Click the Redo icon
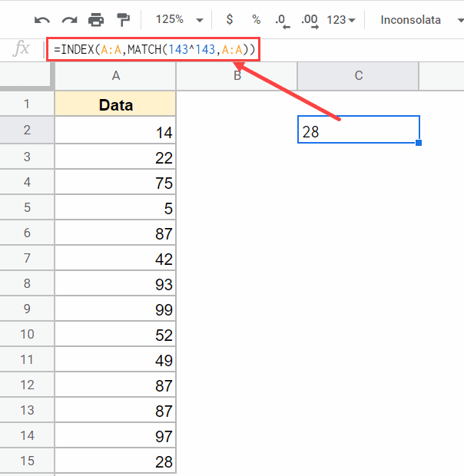Viewport: 464px width, 476px height. pyautogui.click(x=69, y=20)
